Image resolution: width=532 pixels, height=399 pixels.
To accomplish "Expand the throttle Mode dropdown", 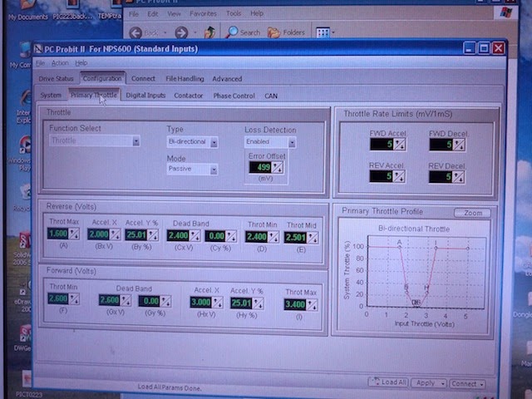I will [x=214, y=170].
